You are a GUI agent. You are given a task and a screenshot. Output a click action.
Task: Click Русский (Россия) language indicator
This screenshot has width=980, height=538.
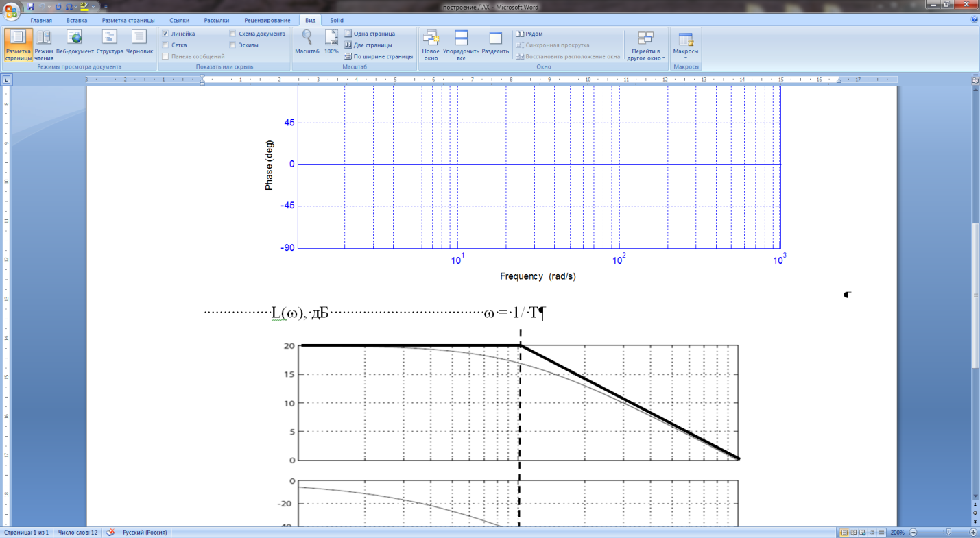144,533
